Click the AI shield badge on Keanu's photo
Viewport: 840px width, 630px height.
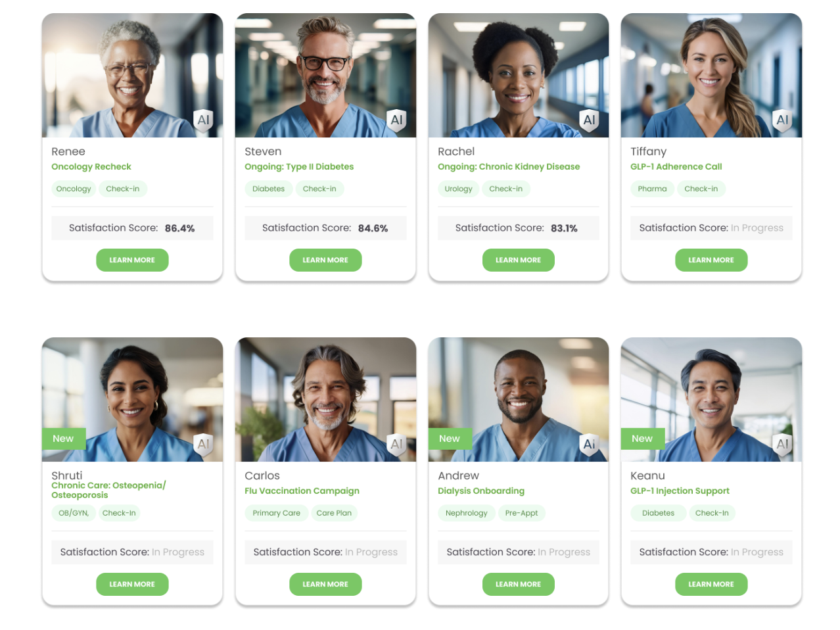click(x=782, y=445)
